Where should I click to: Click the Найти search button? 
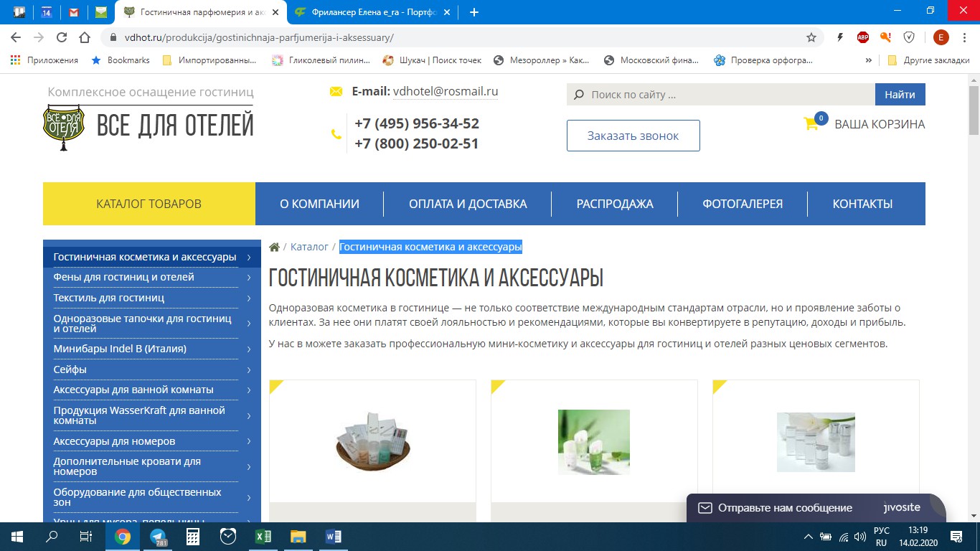coord(900,95)
